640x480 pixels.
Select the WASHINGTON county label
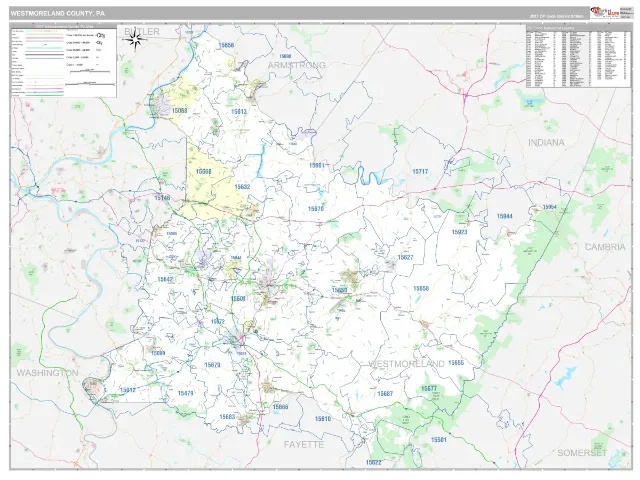coord(47,373)
